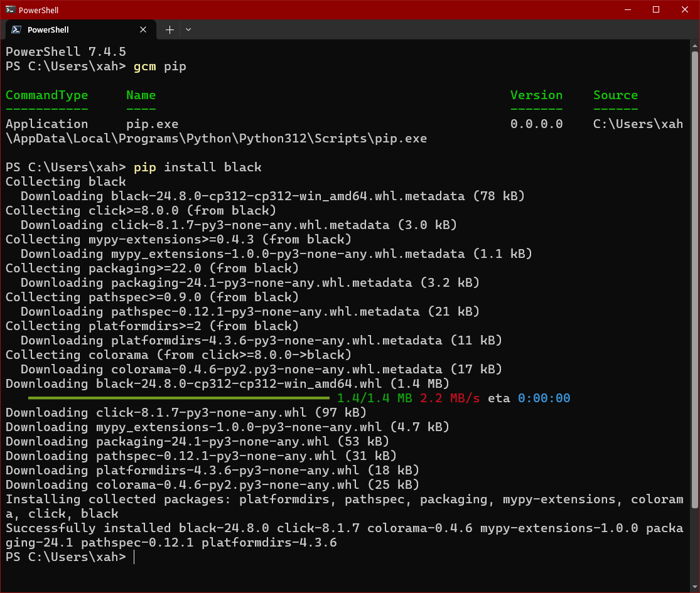Viewport: 700px width, 593px height.
Task: Expand the new tab profile dropdown
Action: pos(188,30)
